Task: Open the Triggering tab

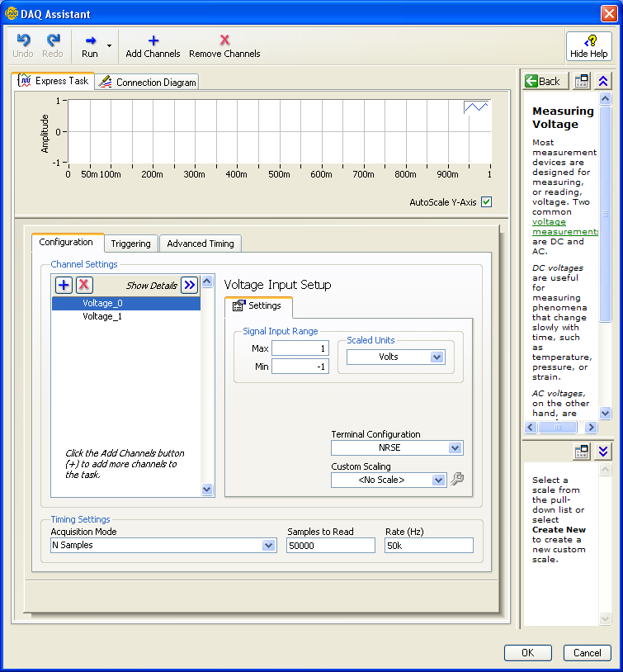Action: tap(130, 244)
